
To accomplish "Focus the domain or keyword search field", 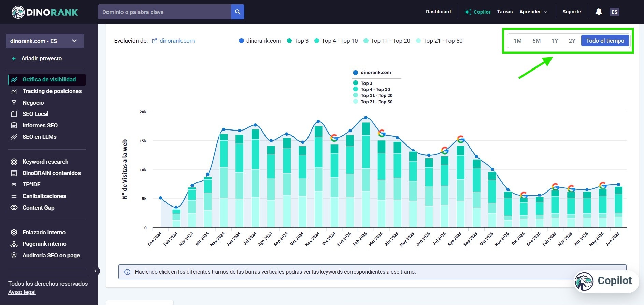I will (164, 12).
